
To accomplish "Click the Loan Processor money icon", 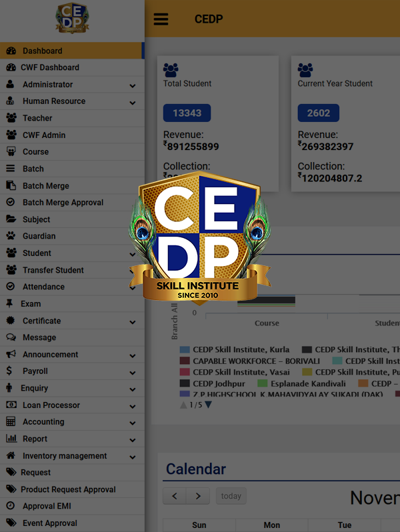I will [x=11, y=405].
